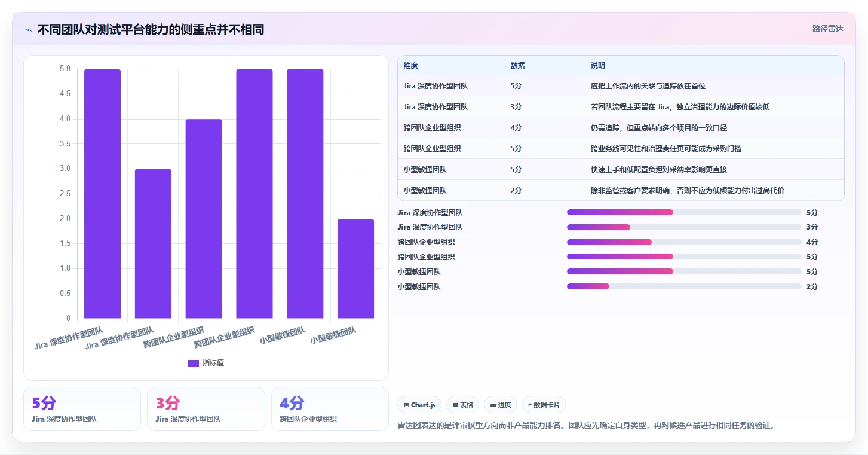Viewport: 868px width, 455px height.
Task: Click the 表格 chip
Action: tap(463, 405)
